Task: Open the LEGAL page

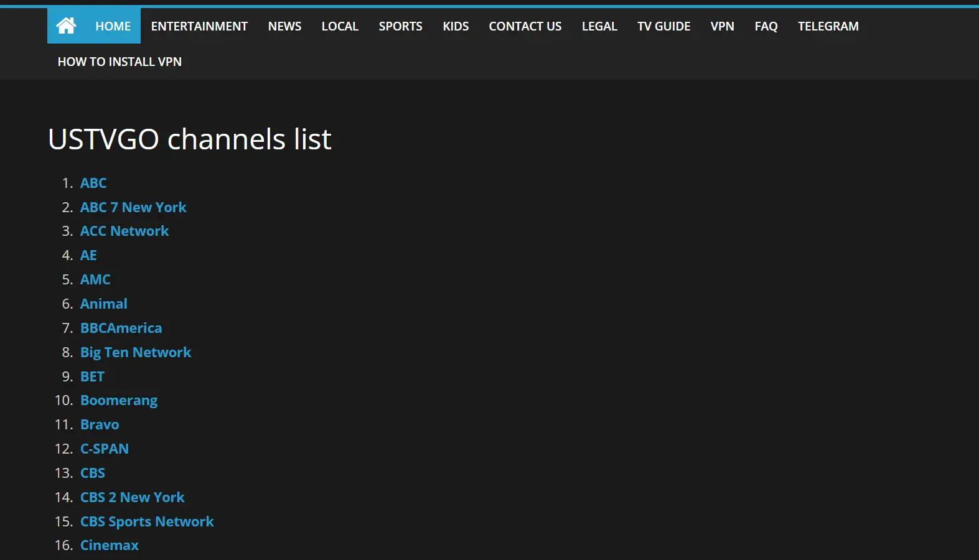Action: (x=599, y=26)
